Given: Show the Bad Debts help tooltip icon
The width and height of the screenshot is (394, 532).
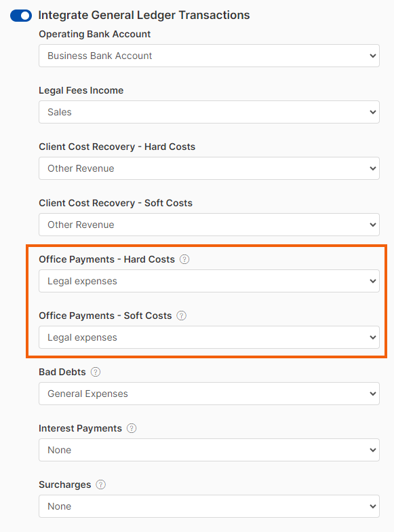Looking at the screenshot, I should tap(96, 372).
